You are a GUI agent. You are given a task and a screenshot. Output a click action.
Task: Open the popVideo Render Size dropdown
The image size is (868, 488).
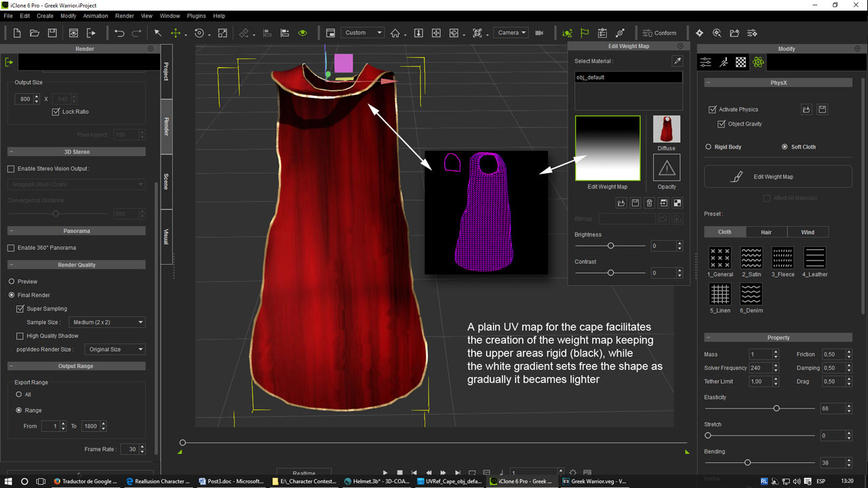tap(115, 350)
